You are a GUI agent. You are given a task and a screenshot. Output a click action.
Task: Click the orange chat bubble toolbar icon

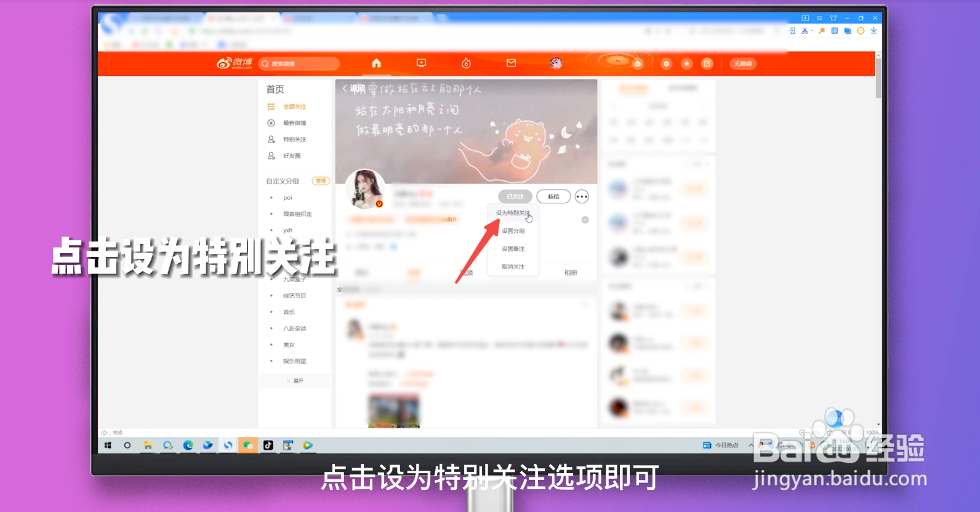861,31
